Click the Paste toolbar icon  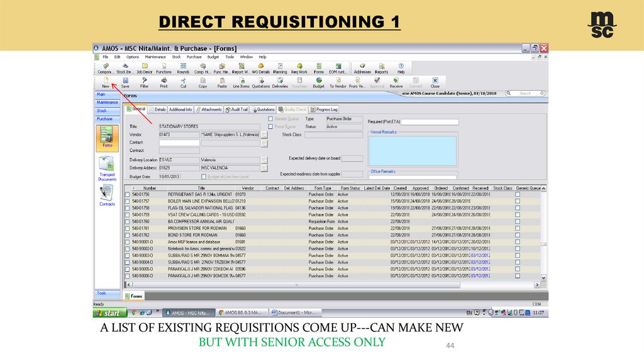point(222,82)
